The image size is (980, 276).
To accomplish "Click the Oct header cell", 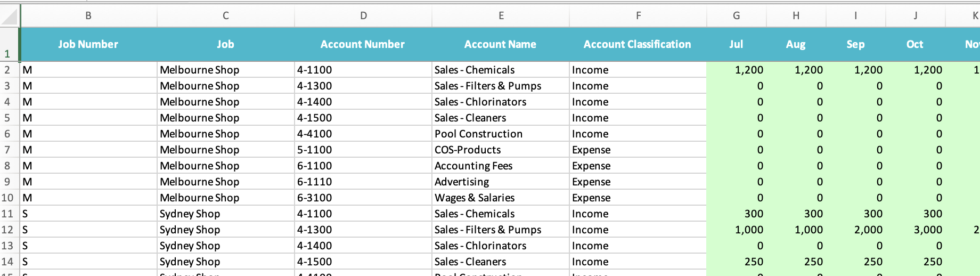I will (x=916, y=44).
